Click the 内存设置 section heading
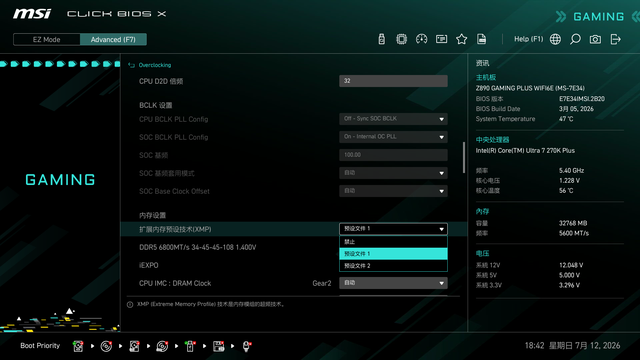 click(153, 216)
